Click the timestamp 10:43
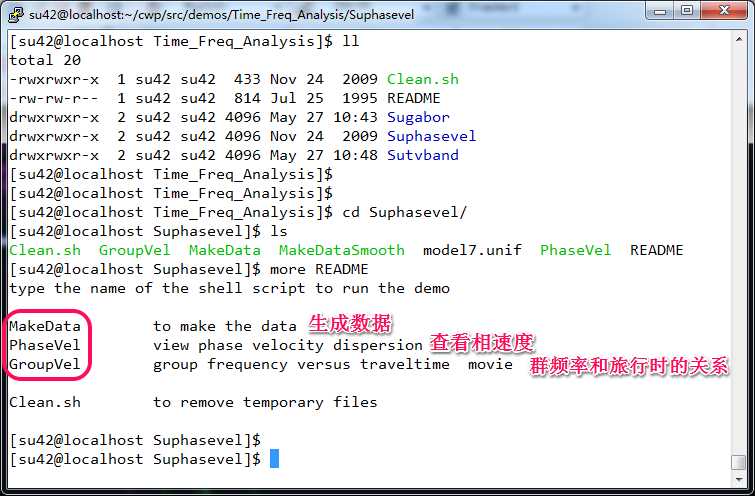This screenshot has width=755, height=496. pyautogui.click(x=355, y=117)
